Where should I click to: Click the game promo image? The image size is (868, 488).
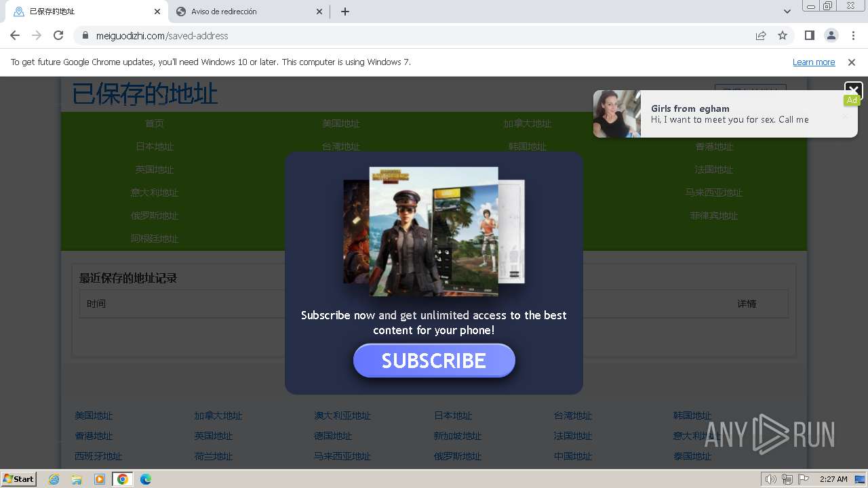tap(434, 231)
